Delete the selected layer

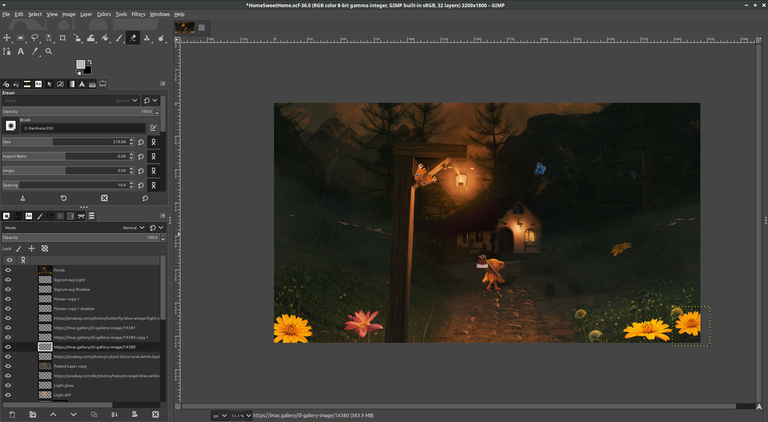click(x=155, y=415)
